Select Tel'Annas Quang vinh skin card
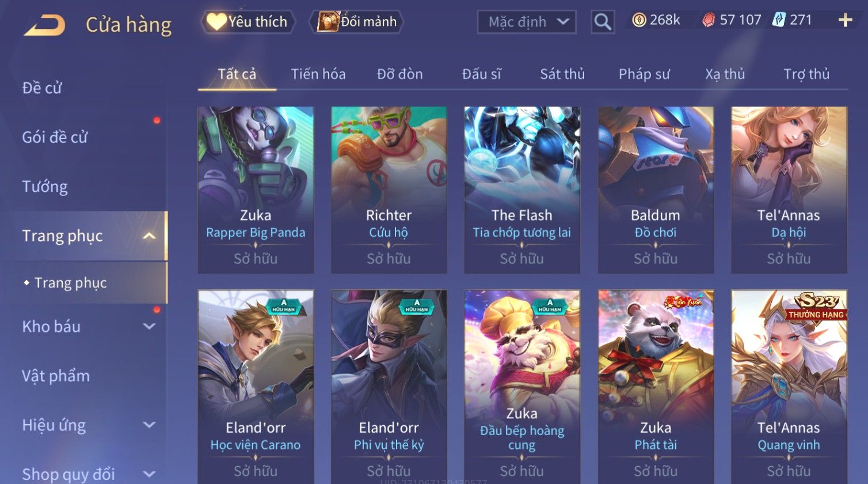Screen dimensions: 868x484 click(789, 386)
